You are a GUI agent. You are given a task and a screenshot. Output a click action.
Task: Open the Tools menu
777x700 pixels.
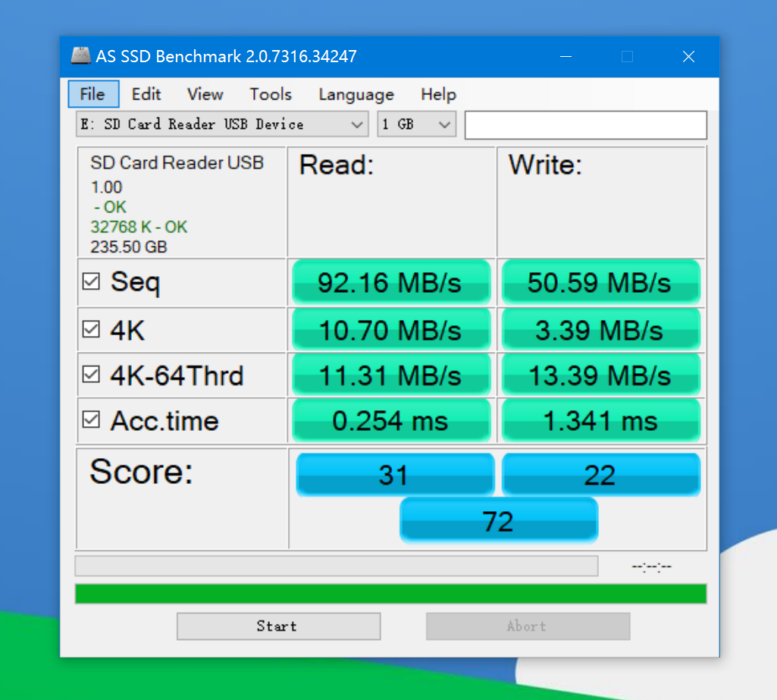click(271, 94)
